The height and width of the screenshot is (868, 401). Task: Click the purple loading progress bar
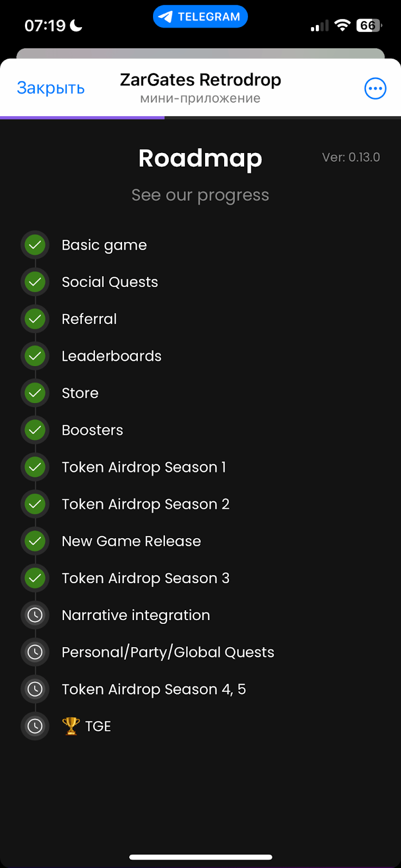pos(82,117)
